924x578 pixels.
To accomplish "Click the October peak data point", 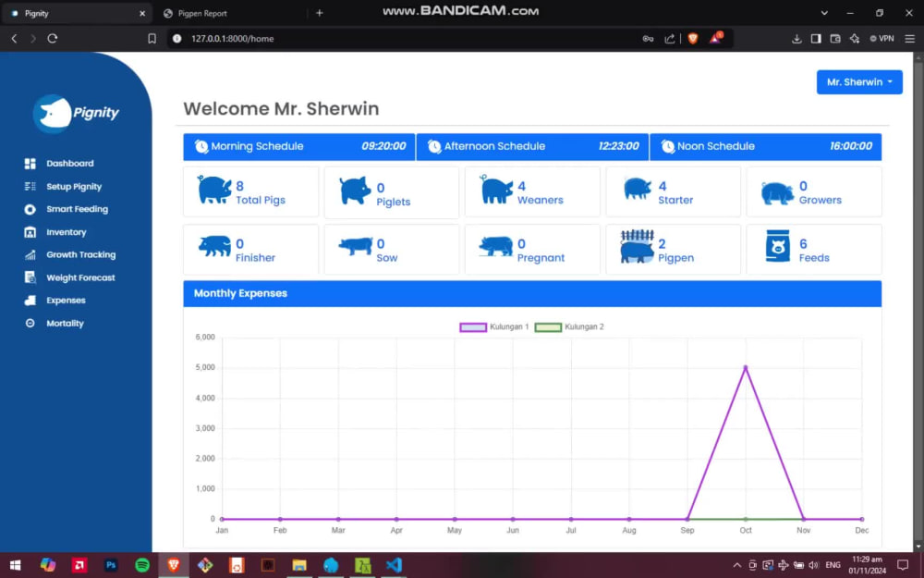I will pos(746,367).
